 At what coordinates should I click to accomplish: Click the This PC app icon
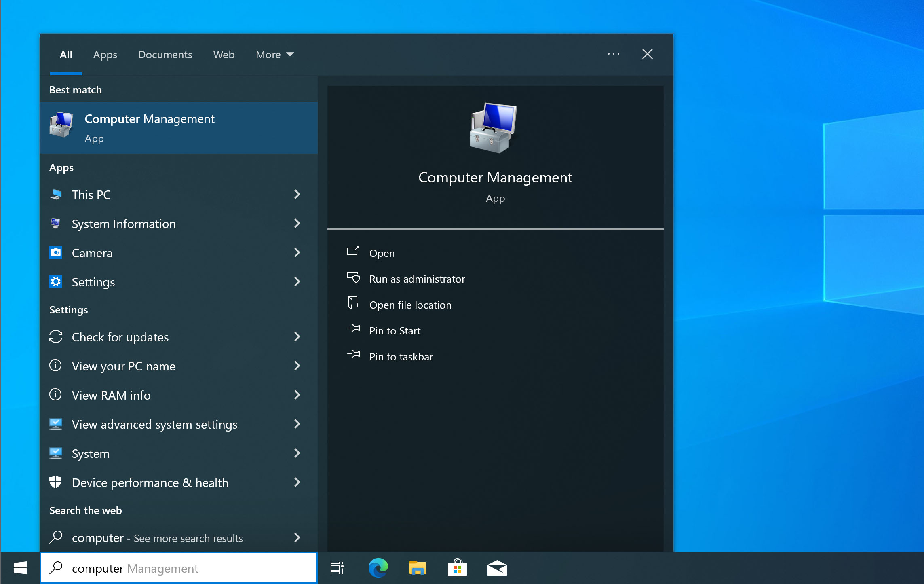[x=56, y=195]
